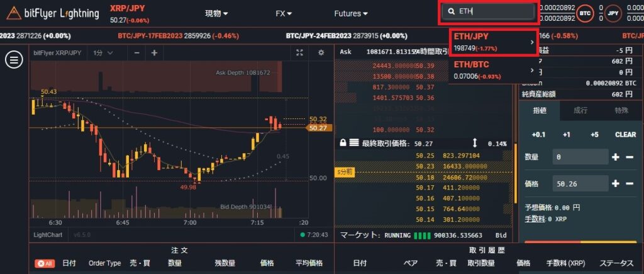This screenshot has width=644, height=274.
Task: Zoom out chart with minus icon
Action: 136,53
